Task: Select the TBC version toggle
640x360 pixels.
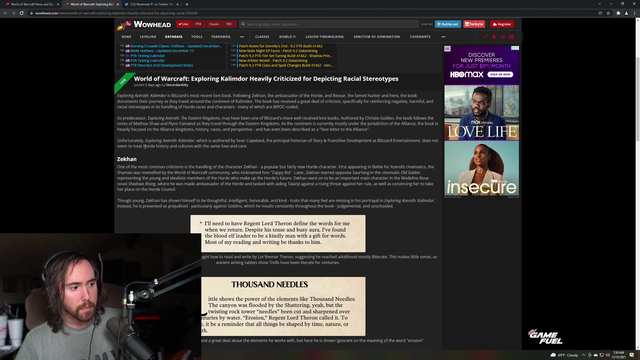Action: (229, 24)
